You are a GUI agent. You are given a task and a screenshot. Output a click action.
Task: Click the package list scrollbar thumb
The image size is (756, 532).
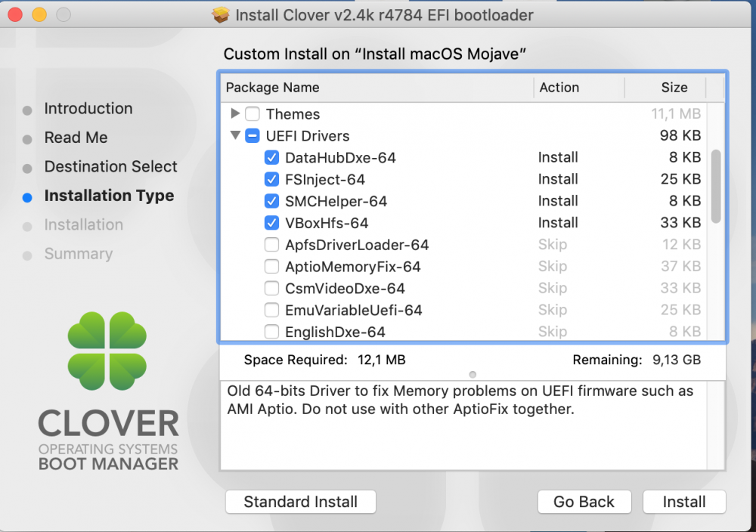(716, 186)
